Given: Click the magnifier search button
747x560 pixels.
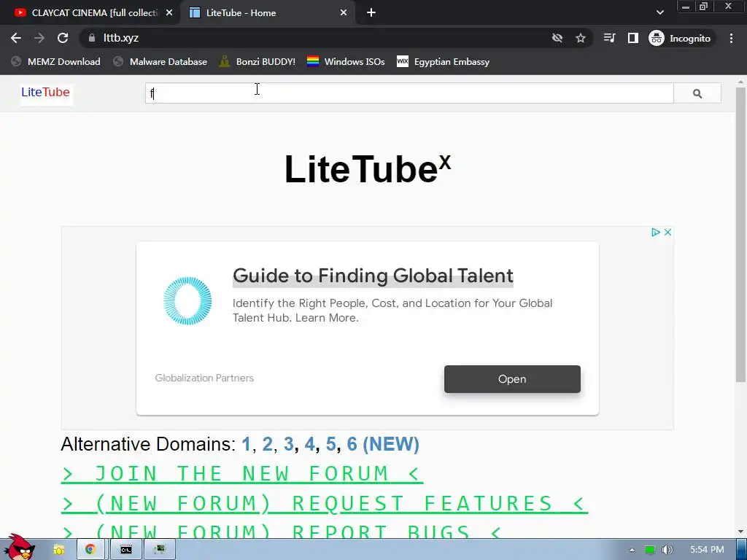Looking at the screenshot, I should coord(697,93).
